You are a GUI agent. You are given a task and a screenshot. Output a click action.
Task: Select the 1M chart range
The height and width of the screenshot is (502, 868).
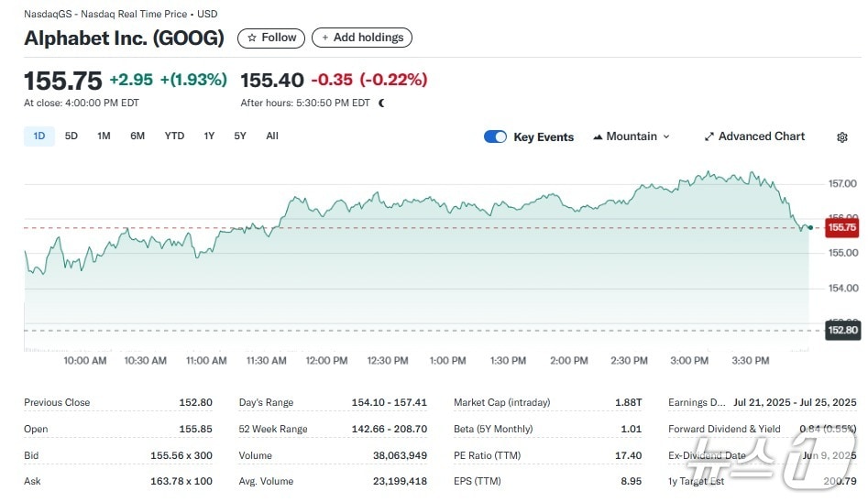coord(104,136)
